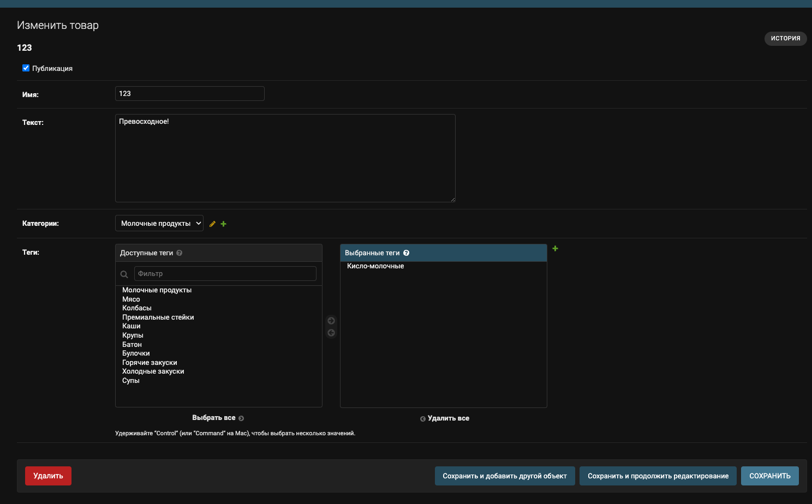Click the magnifier icon in the tag filter
The height and width of the screenshot is (504, 812).
point(124,274)
